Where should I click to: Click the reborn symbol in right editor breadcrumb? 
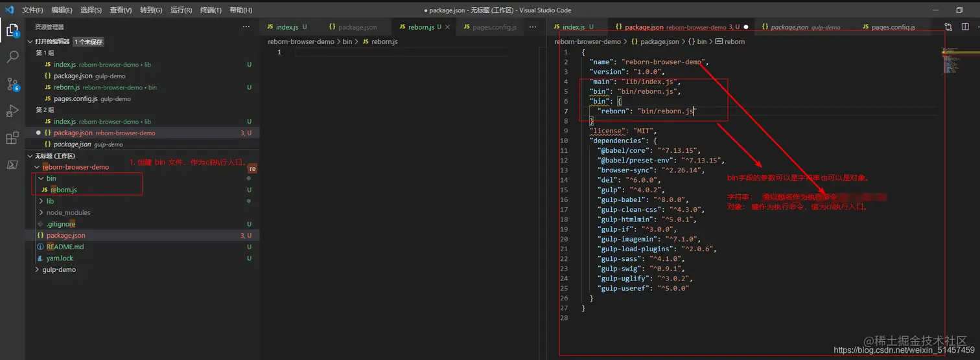point(735,41)
